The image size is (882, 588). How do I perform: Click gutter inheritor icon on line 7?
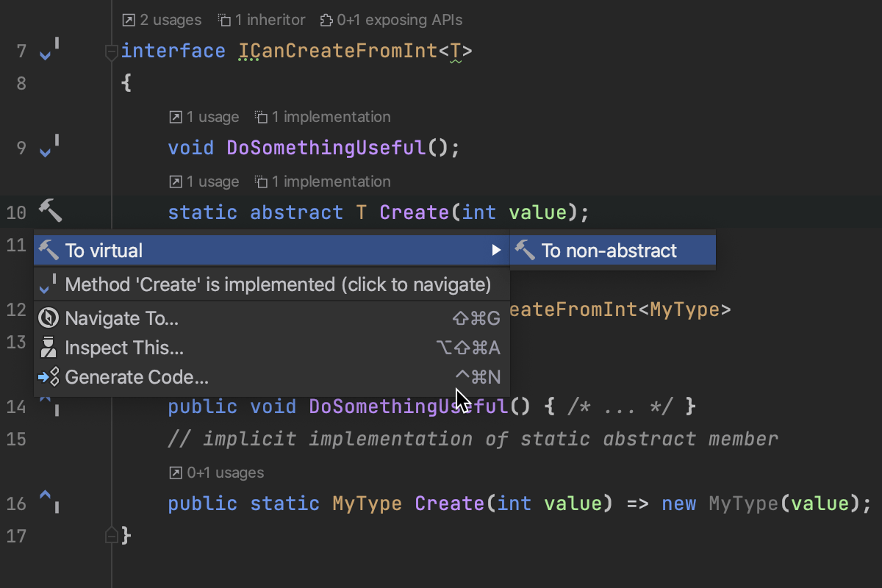pyautogui.click(x=49, y=51)
